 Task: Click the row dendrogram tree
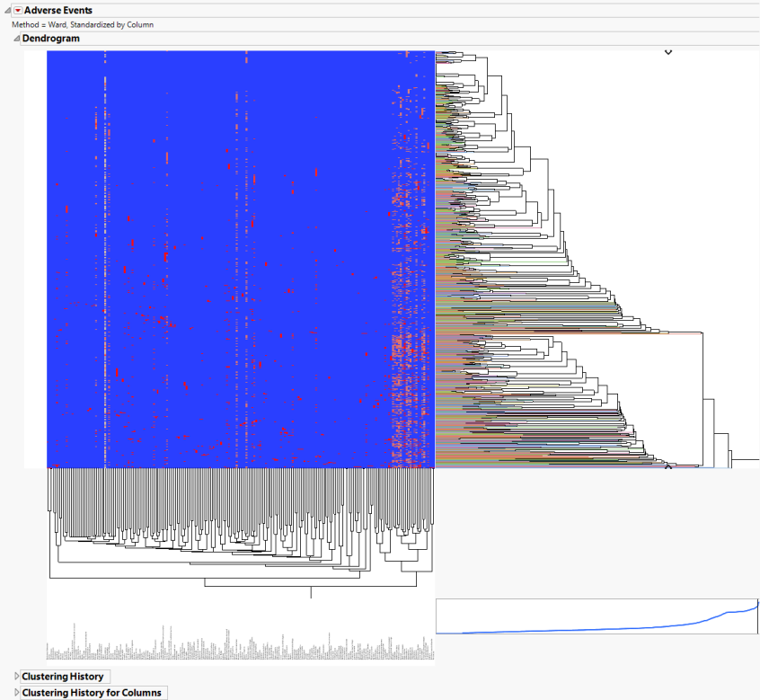click(x=597, y=260)
